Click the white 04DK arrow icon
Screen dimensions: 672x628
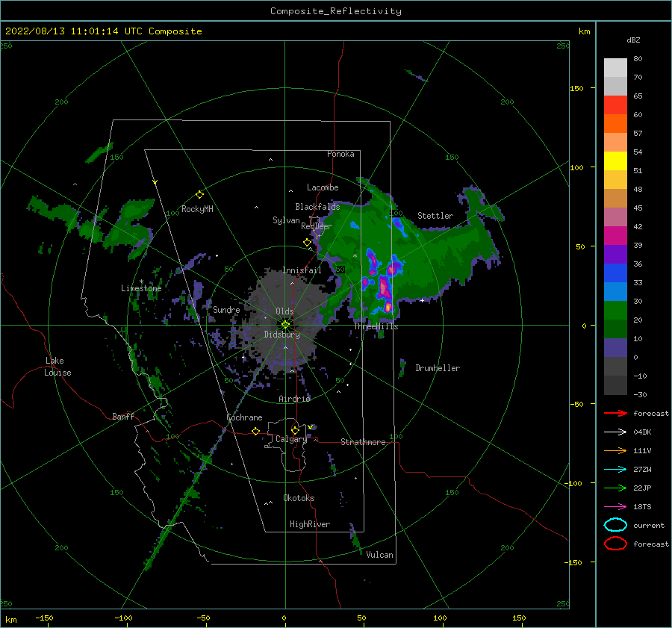(615, 432)
